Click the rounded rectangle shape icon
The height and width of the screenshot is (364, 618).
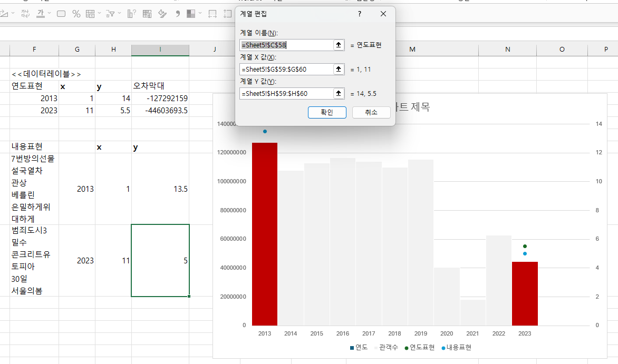pyautogui.click(x=61, y=14)
